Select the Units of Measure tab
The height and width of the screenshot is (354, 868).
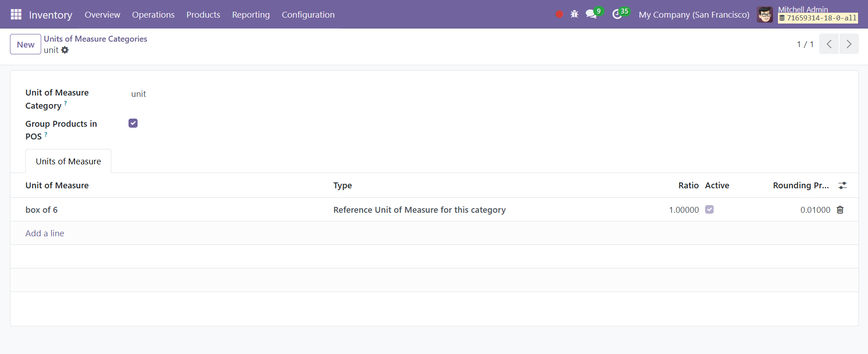[68, 161]
